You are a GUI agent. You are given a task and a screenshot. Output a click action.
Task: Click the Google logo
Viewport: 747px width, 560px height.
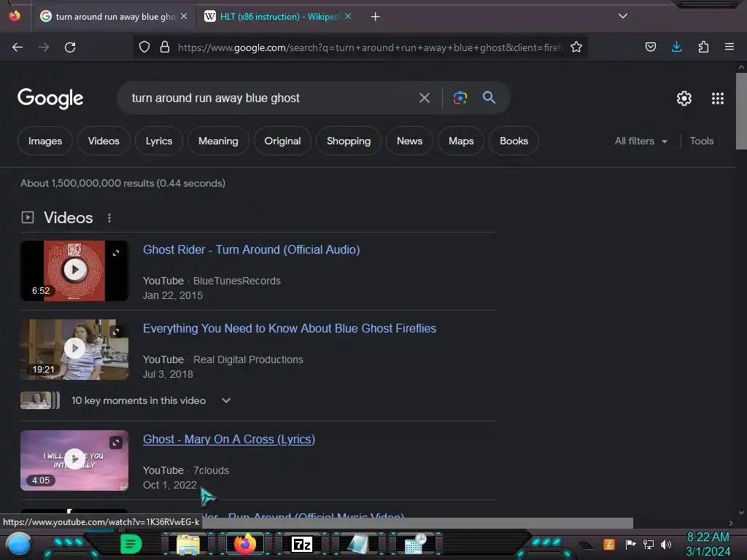point(50,98)
